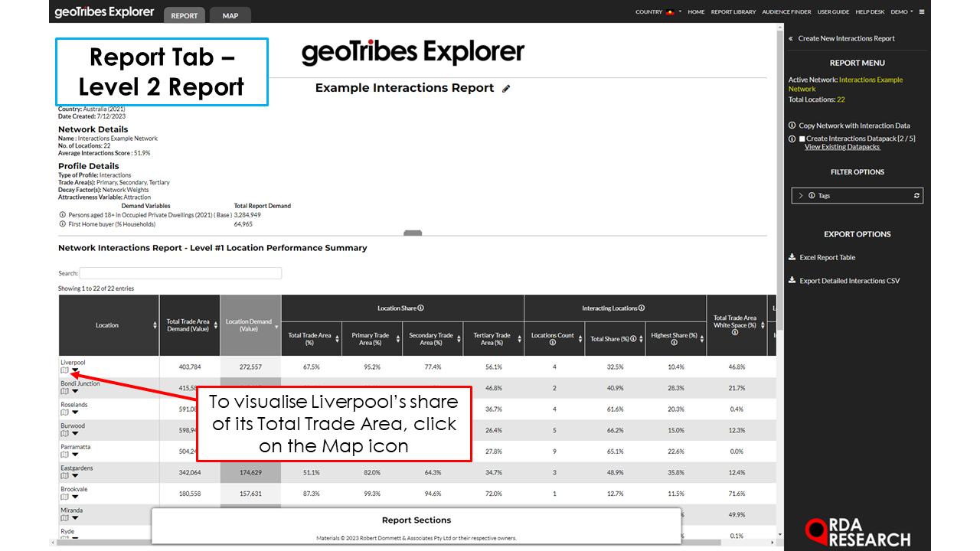This screenshot has height=551, width=980.
Task: Open the map icon under Bondi Junction
Action: pyautogui.click(x=64, y=391)
